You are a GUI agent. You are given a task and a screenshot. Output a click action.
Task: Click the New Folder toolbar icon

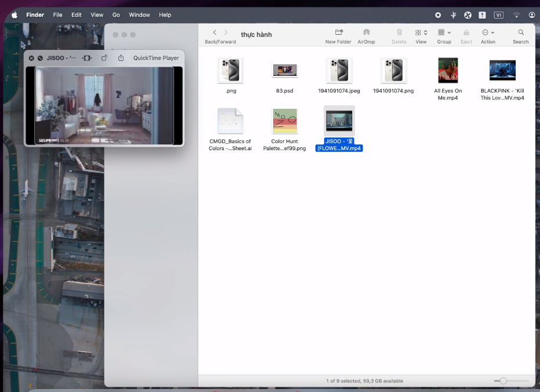click(x=338, y=32)
